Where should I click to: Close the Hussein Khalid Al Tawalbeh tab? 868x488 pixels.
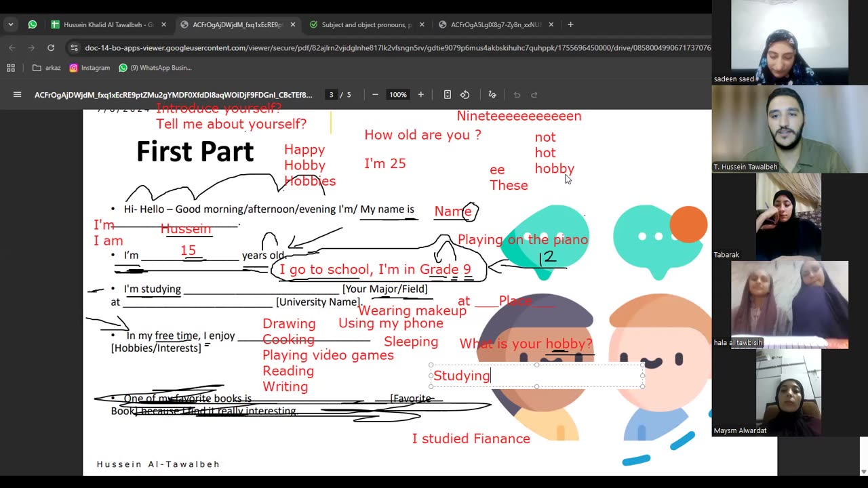click(163, 24)
